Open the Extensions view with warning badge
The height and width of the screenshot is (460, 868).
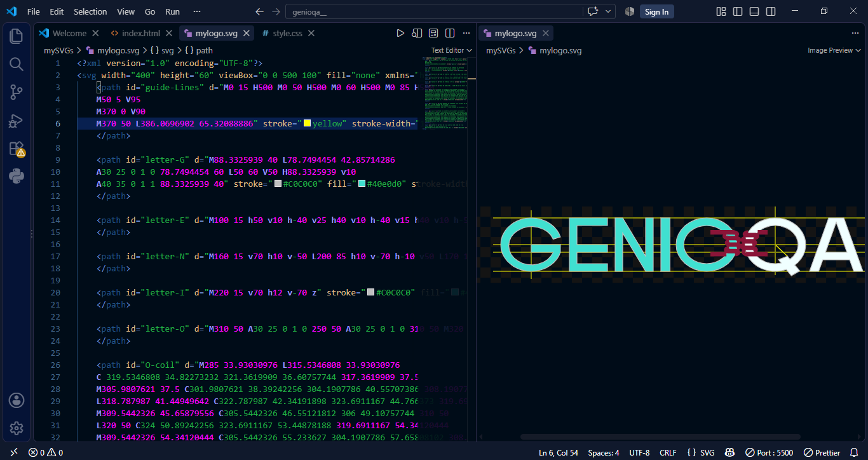pos(17,149)
